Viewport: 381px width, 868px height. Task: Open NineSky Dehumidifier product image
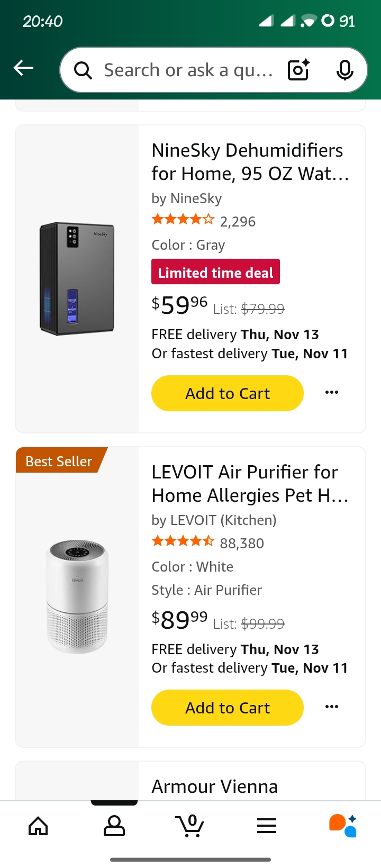pos(77,278)
